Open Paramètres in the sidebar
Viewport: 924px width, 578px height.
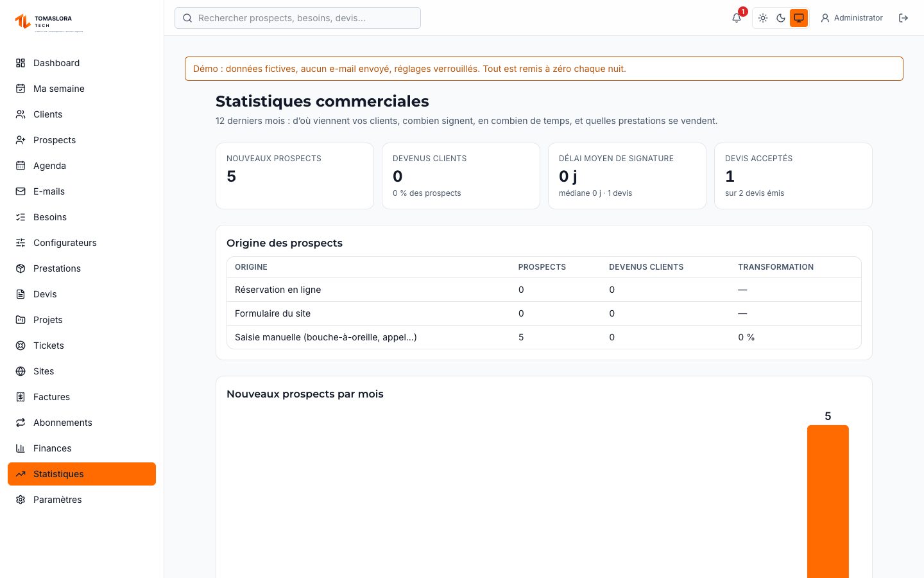(81, 500)
